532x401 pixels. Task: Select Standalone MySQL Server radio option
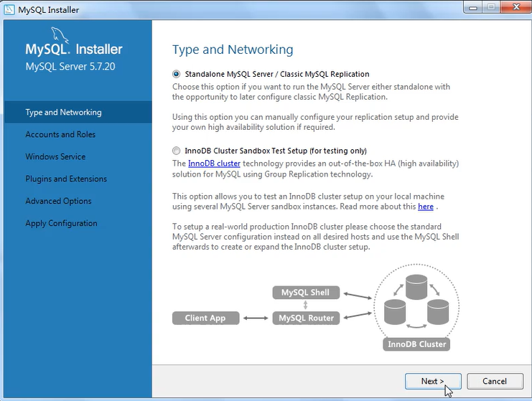click(x=176, y=74)
